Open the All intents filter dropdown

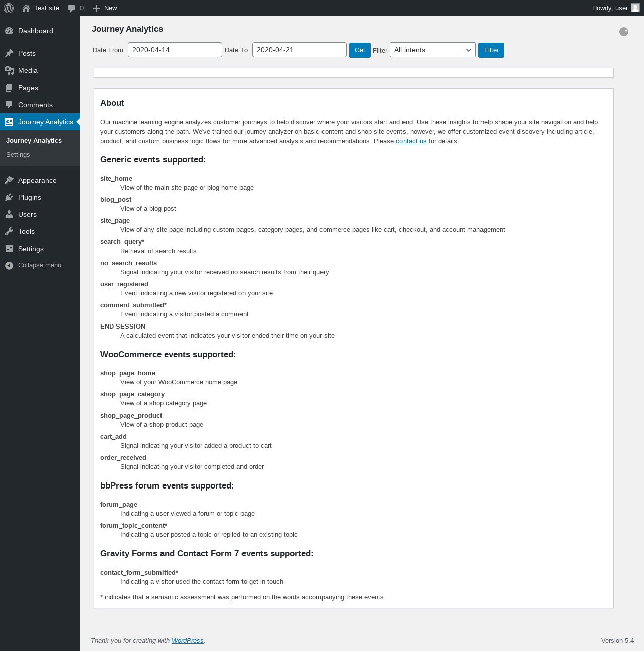point(433,50)
